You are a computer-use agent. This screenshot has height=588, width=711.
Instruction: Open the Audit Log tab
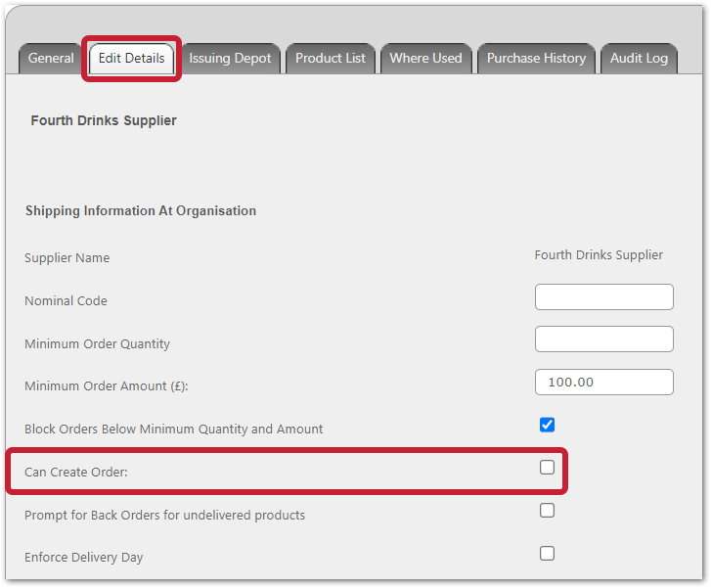[639, 59]
